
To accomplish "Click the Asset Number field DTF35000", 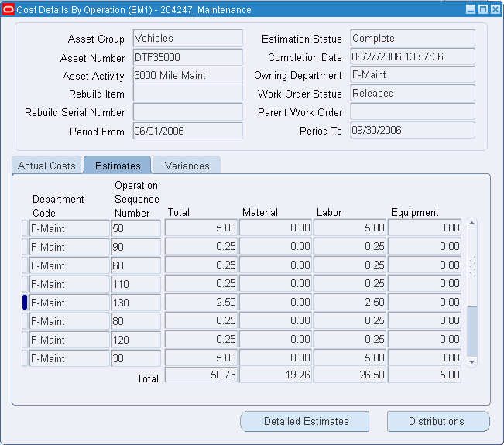I will point(187,57).
